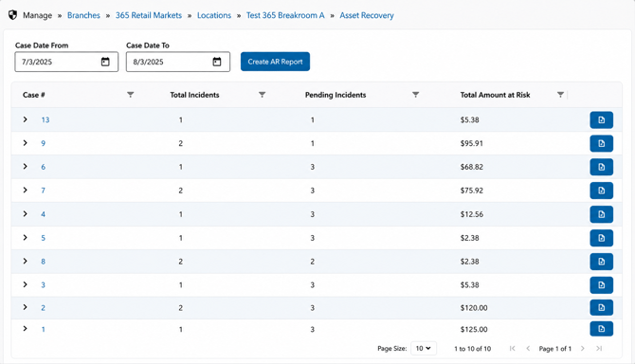Image resolution: width=635 pixels, height=364 pixels.
Task: Filter the Total Amount at Risk column
Action: coord(560,95)
